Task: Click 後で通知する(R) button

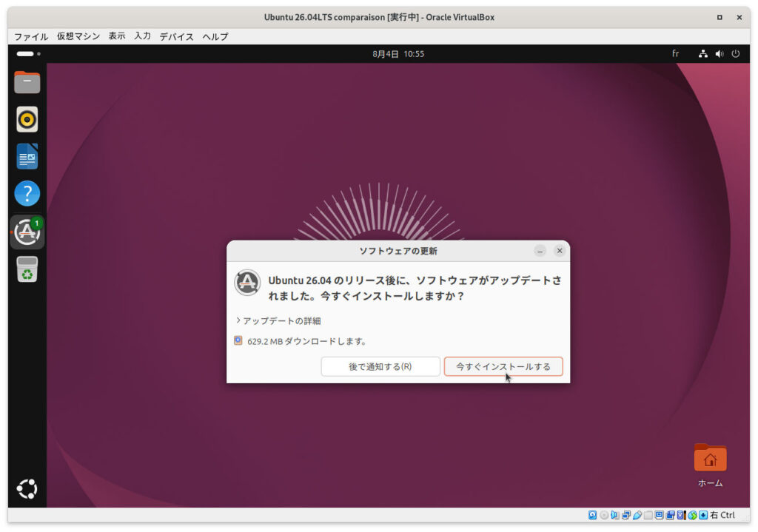Action: [380, 367]
